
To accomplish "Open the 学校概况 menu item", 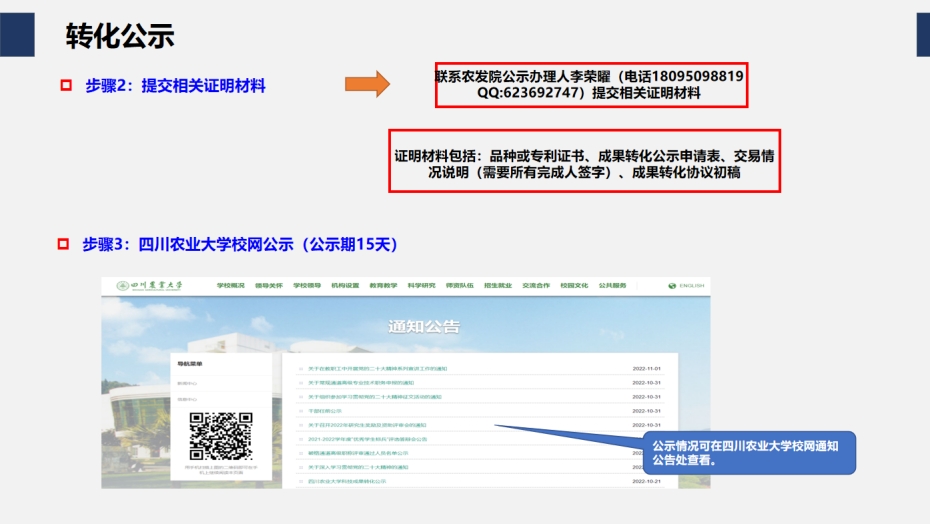I will [x=231, y=285].
